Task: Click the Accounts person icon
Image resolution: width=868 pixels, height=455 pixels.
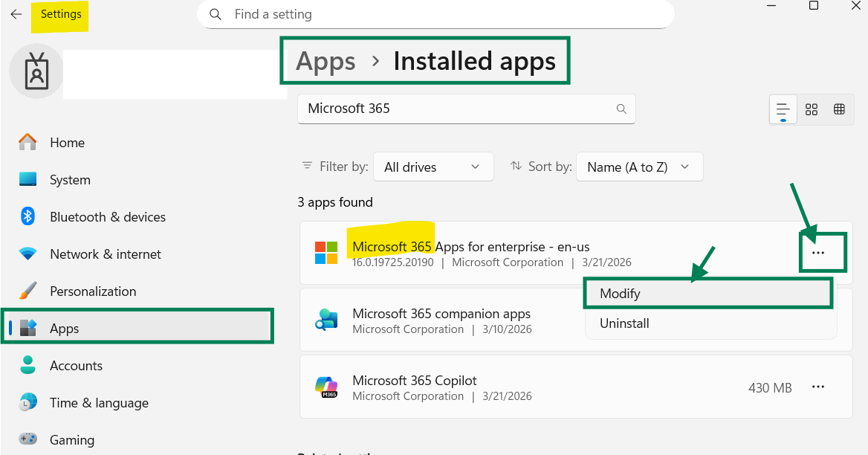Action: pos(27,365)
